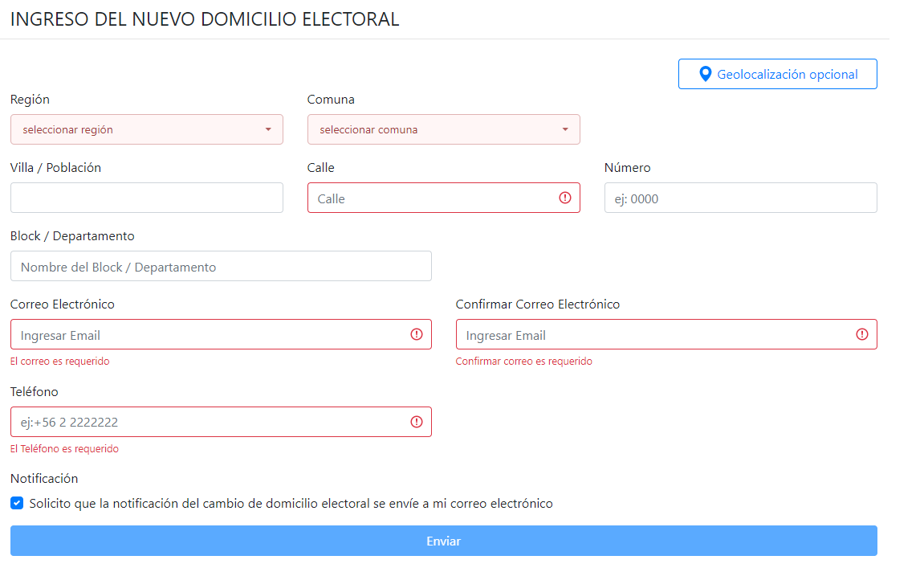Uncheck the email notification checkbox
The height and width of the screenshot is (568, 924).
tap(17, 504)
